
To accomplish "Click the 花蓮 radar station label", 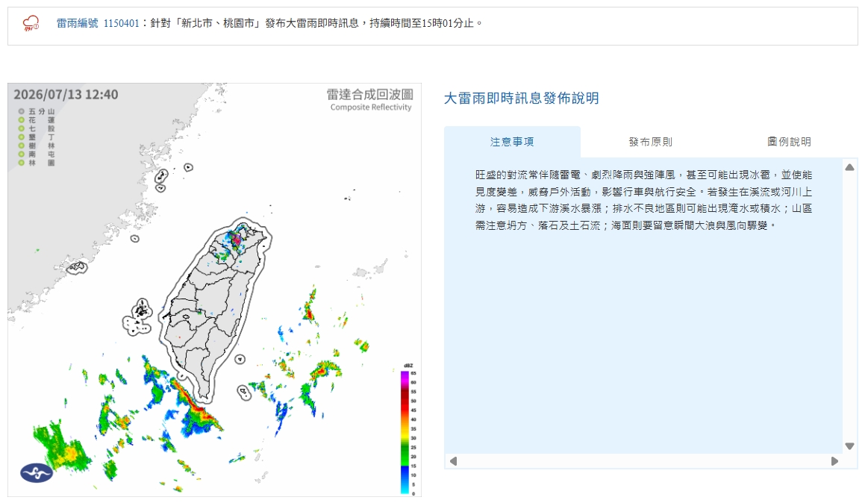I will (42, 120).
